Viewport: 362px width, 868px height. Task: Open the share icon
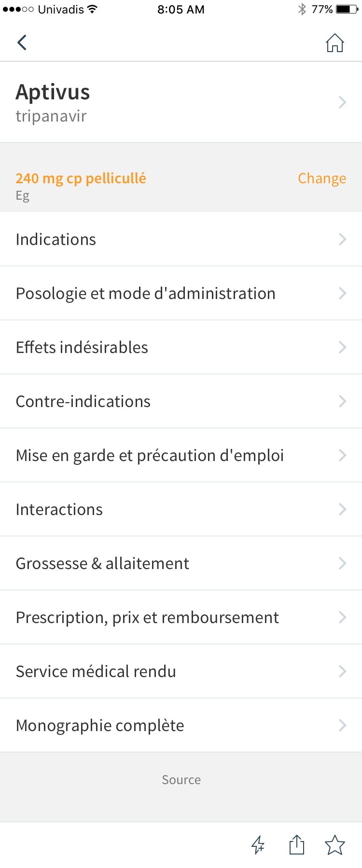[x=297, y=844]
